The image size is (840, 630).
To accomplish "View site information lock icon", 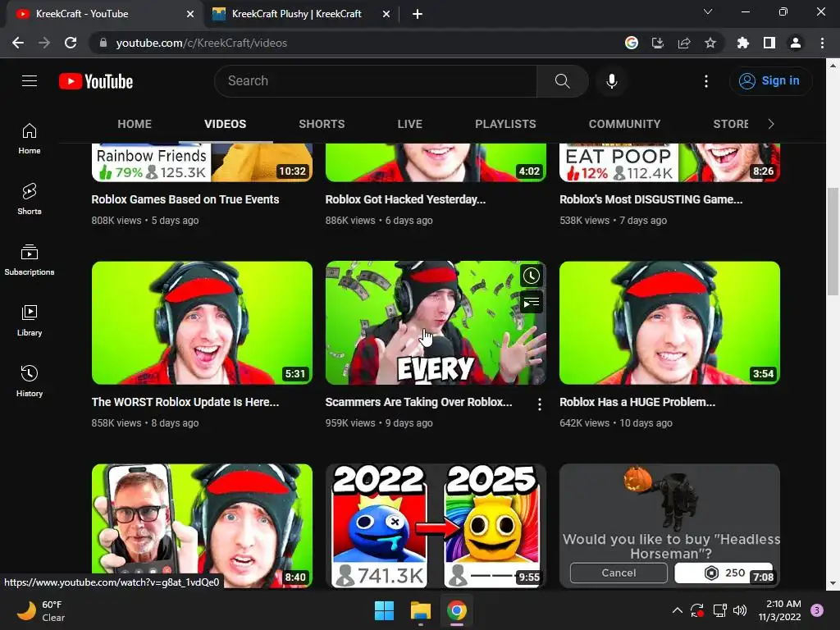I will point(103,43).
